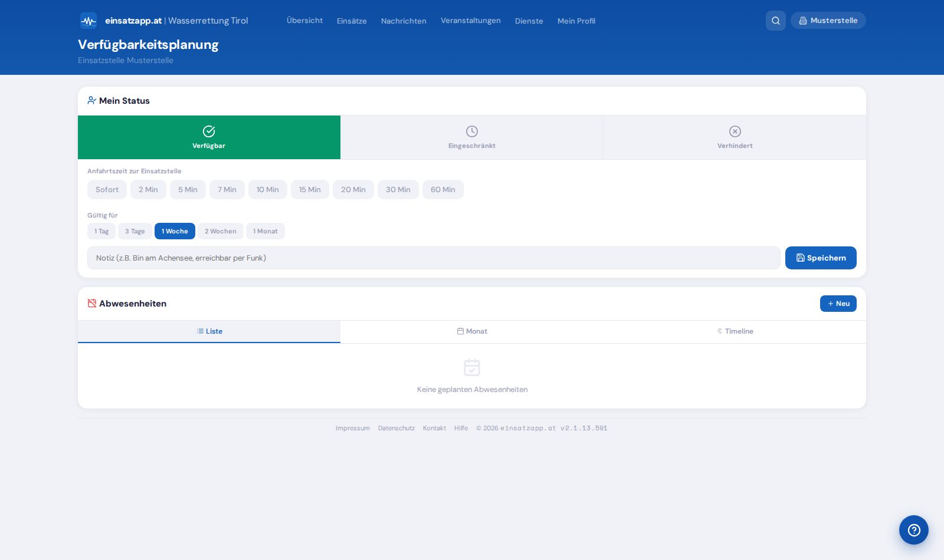Select 5 Min travel time
The height and width of the screenshot is (560, 944).
click(188, 190)
